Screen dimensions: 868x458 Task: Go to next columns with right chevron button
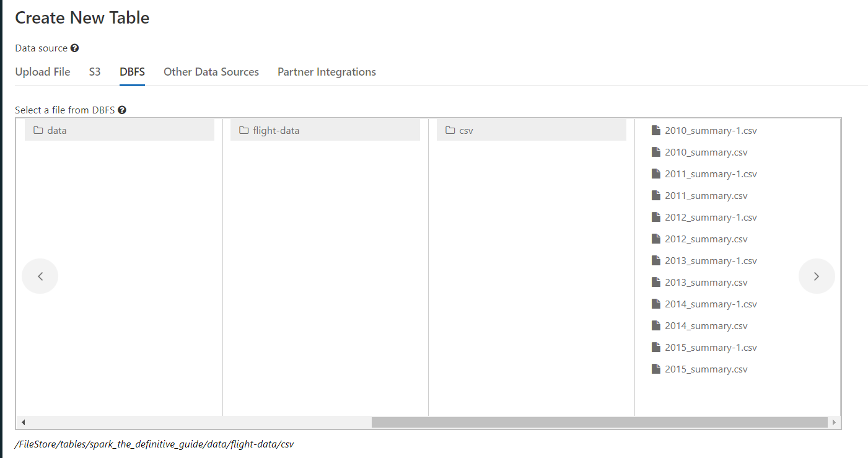point(817,276)
